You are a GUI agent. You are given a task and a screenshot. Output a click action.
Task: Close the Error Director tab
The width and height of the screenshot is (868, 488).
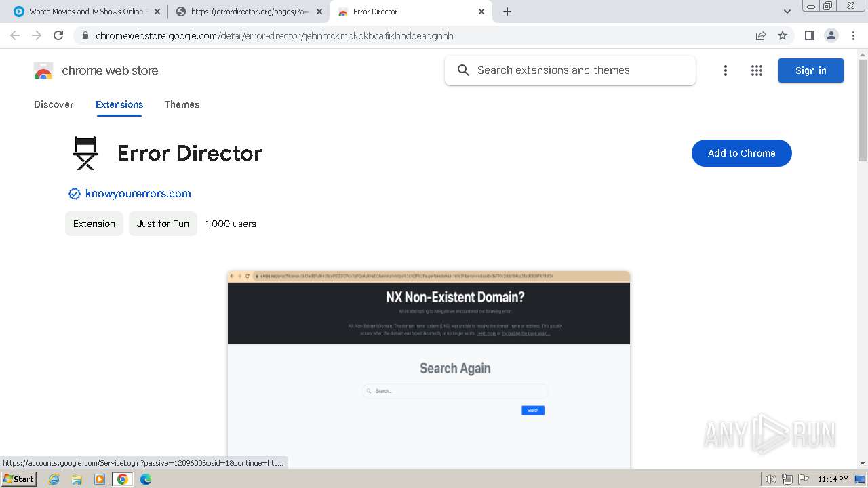click(x=481, y=12)
